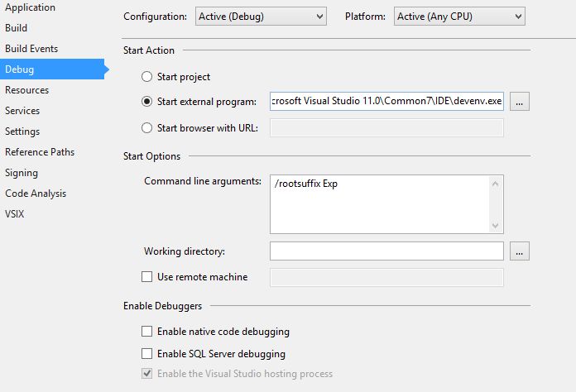The height and width of the screenshot is (392, 576).
Task: Click the external program path field
Action: click(x=386, y=101)
